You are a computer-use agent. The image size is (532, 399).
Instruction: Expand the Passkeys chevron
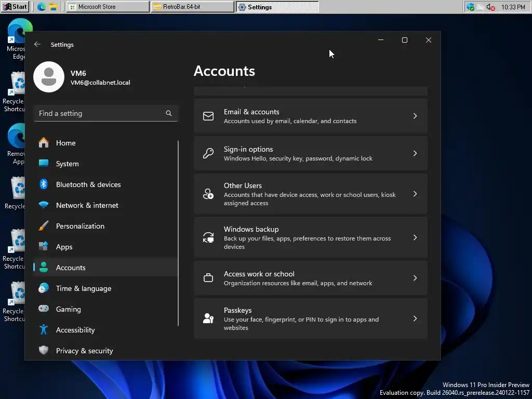[415, 318]
